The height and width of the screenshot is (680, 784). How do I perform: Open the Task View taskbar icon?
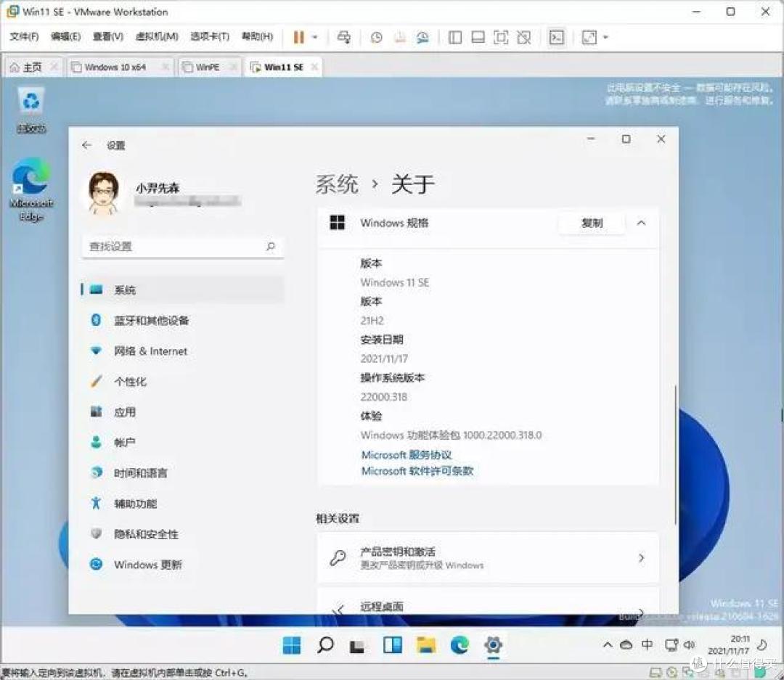tap(357, 645)
